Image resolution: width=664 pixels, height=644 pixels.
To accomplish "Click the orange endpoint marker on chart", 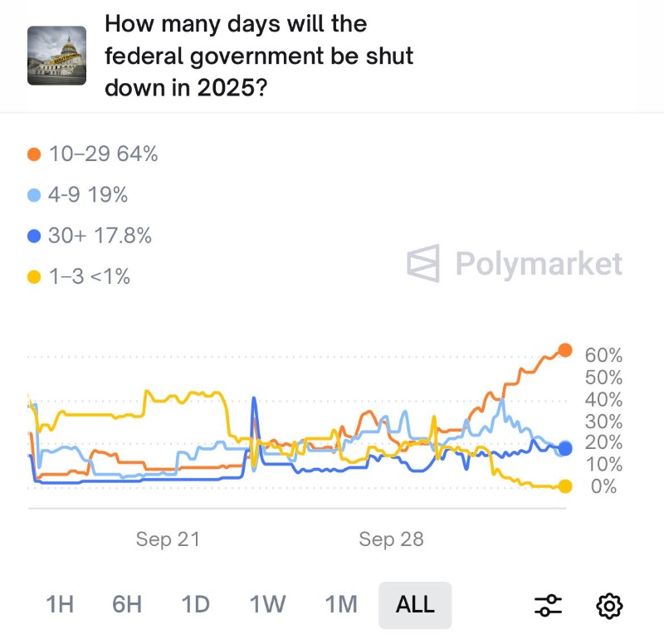I will (x=565, y=349).
